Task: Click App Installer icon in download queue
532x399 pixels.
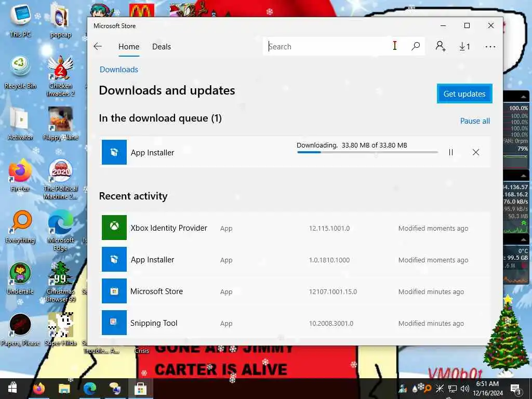Action: pos(114,152)
